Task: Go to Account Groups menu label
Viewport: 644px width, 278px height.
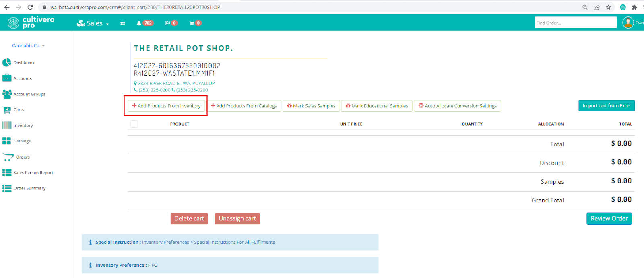Action: [x=29, y=94]
